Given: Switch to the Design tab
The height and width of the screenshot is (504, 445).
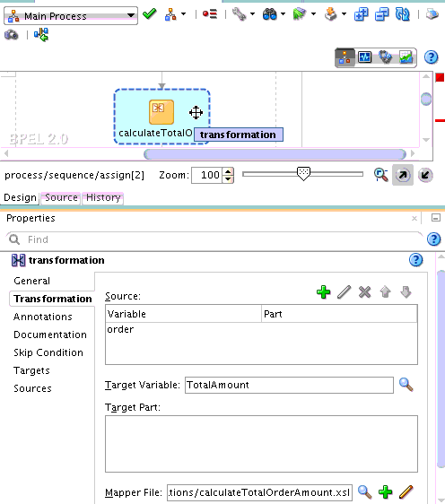Looking at the screenshot, I should [x=20, y=197].
